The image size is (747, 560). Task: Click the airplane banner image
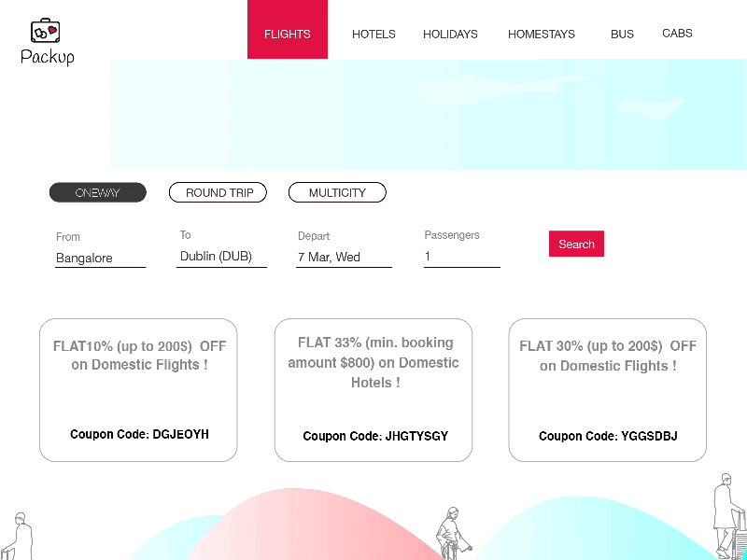click(x=420, y=112)
